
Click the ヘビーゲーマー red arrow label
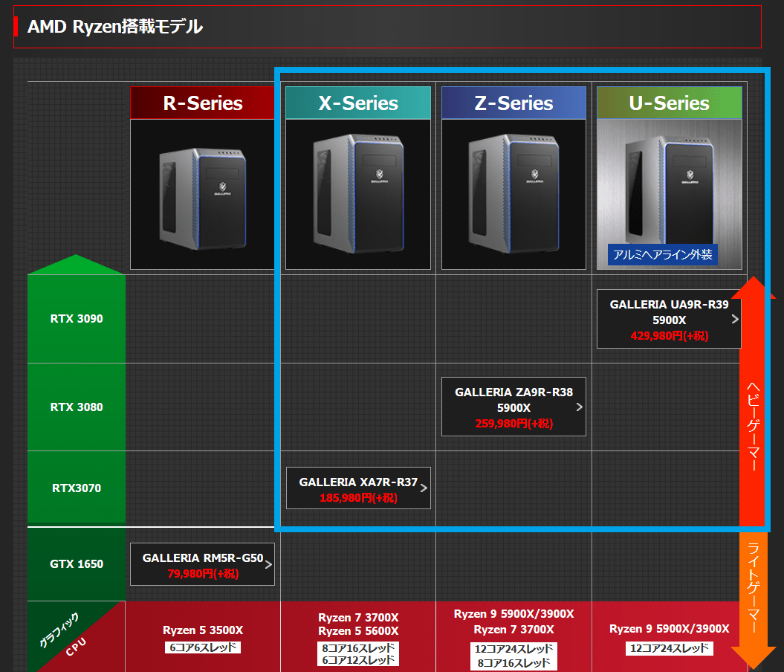tap(753, 427)
